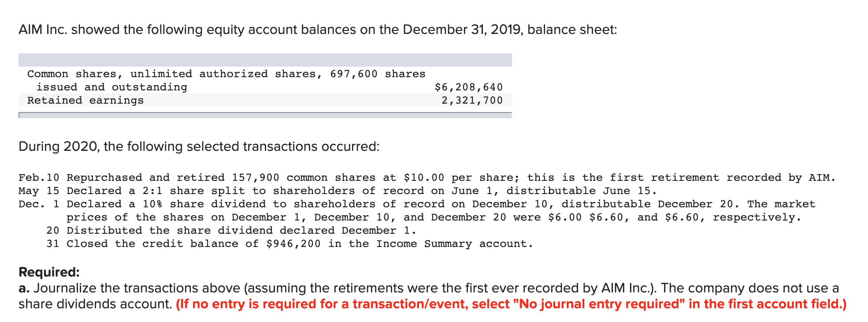Click the 'During 2020' transactions sentence
Screen dimensions: 868x322
(199, 146)
